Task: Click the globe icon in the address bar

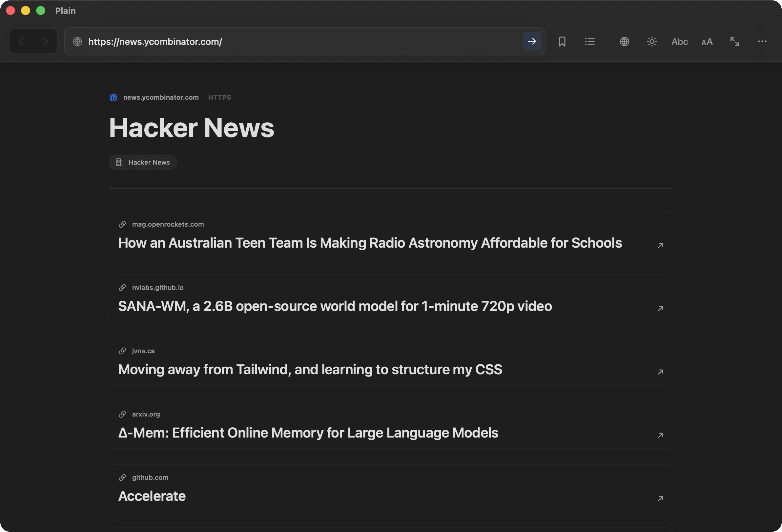Action: pos(77,41)
